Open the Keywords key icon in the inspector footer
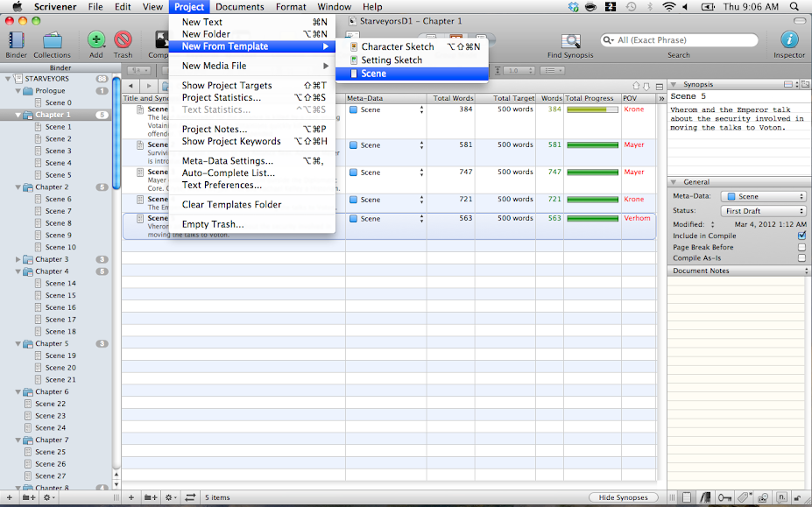Viewport: 812px width, 507px height. (724, 497)
